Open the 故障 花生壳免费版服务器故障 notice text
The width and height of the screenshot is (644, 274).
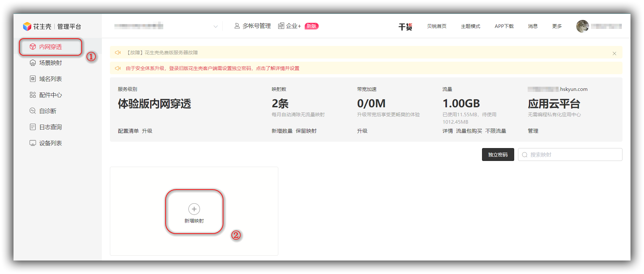[x=162, y=52]
